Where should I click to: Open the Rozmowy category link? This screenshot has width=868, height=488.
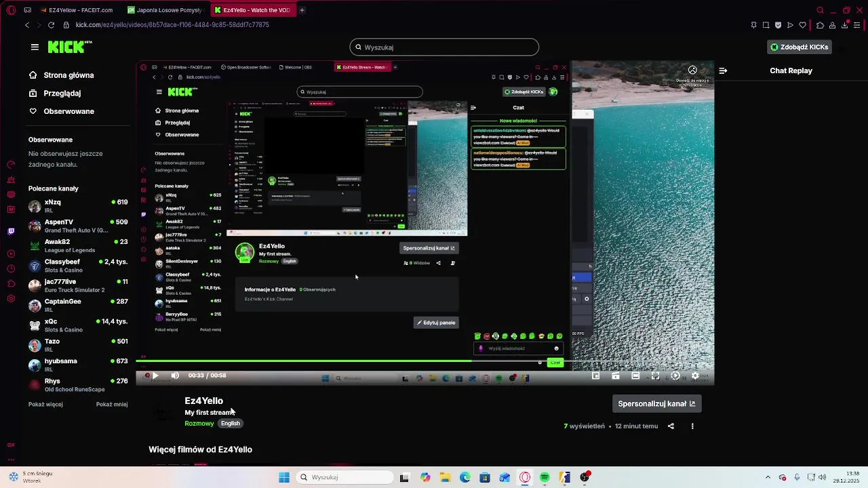(x=199, y=424)
